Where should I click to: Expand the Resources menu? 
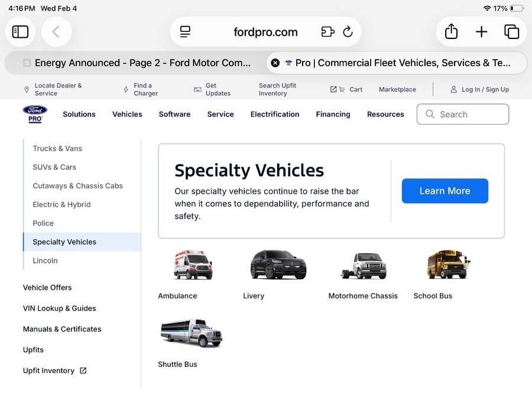(x=385, y=114)
